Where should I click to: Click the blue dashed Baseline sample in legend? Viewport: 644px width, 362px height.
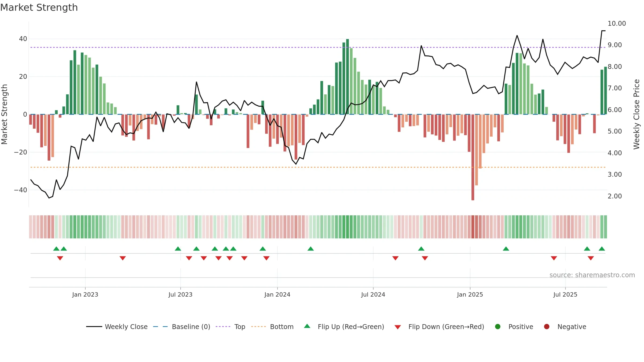click(x=160, y=327)
